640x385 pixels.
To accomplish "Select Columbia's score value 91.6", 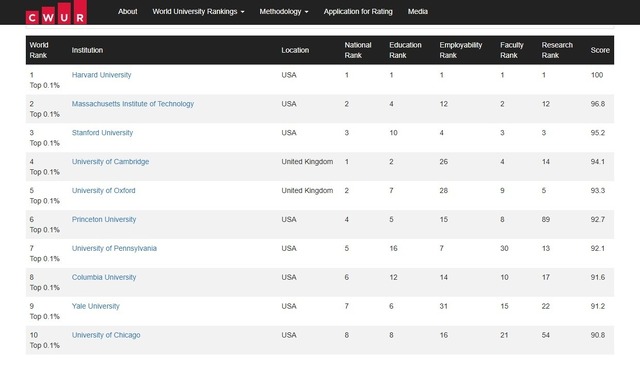I will coord(598,277).
